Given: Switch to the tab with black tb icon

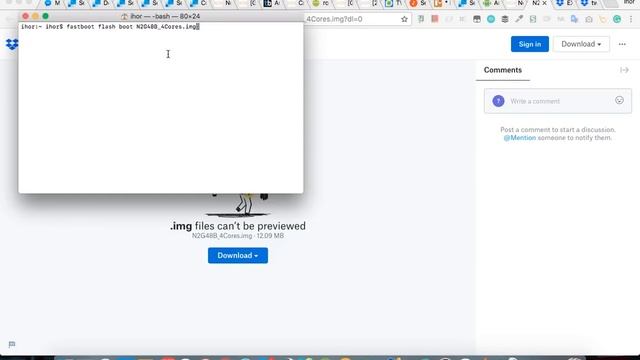Looking at the screenshot, I should [272, 3].
